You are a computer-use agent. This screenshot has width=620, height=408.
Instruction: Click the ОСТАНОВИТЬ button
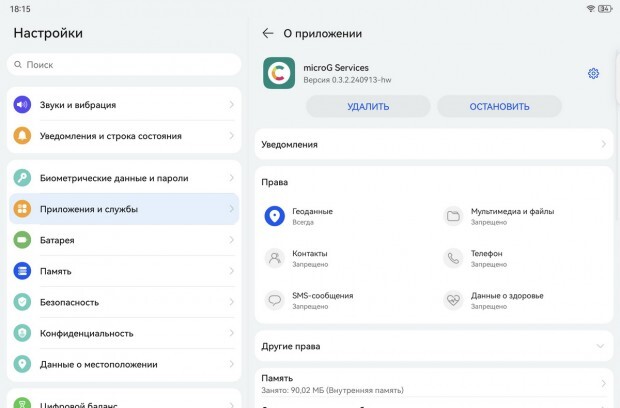[499, 106]
